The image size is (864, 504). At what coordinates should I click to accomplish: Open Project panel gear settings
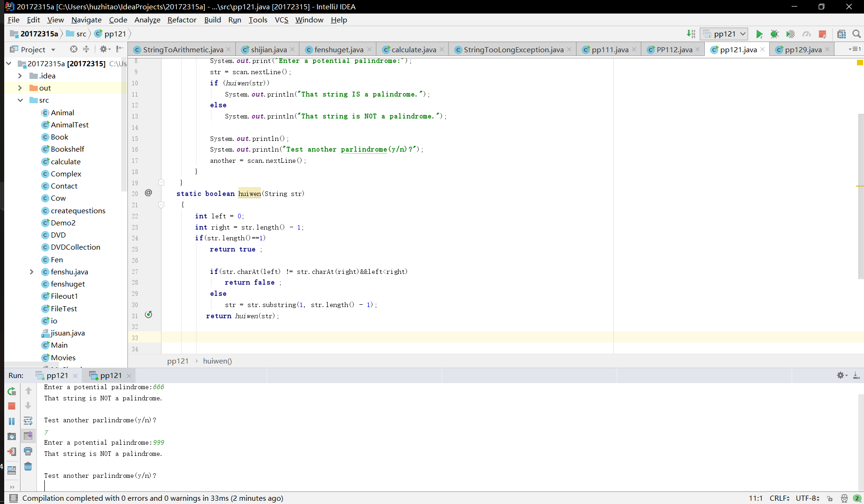[x=105, y=49]
